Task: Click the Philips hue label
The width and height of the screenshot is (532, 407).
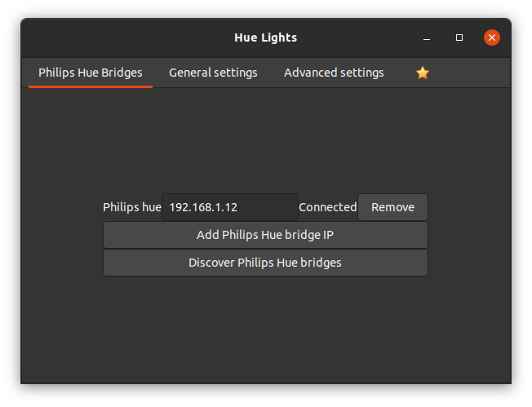Action: coord(132,207)
